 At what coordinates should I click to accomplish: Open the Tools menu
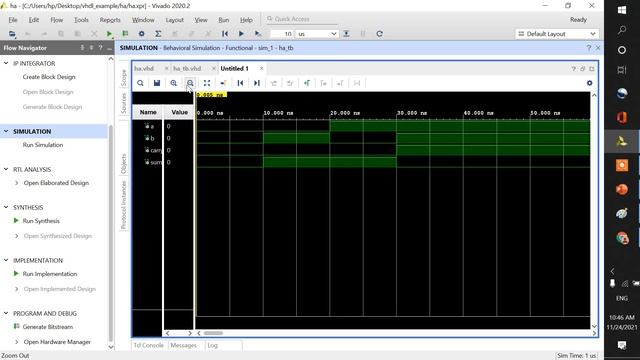(x=81, y=20)
